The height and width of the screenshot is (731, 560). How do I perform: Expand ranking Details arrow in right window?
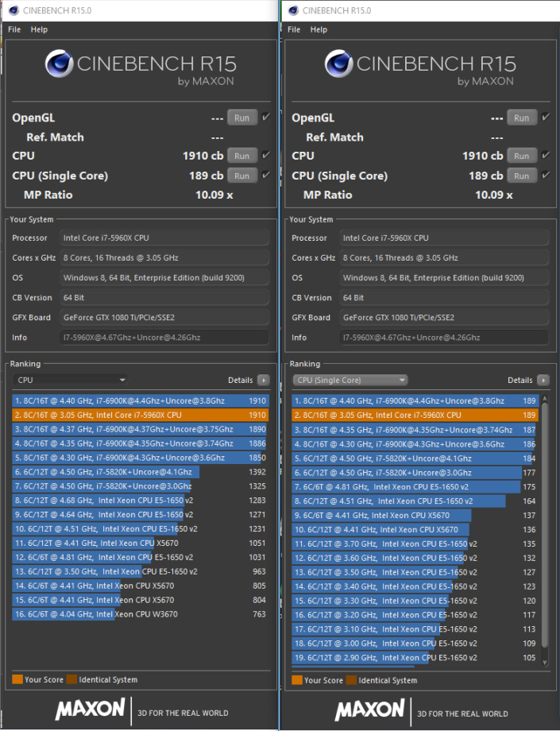[543, 380]
